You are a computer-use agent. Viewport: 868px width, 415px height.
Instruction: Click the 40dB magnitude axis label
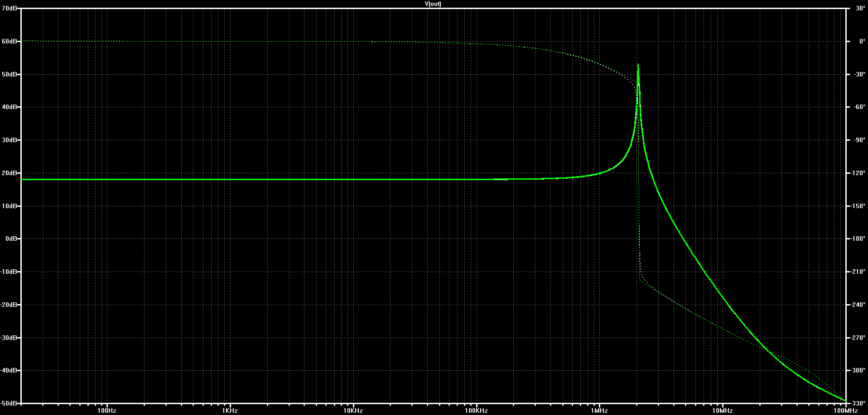[9, 107]
